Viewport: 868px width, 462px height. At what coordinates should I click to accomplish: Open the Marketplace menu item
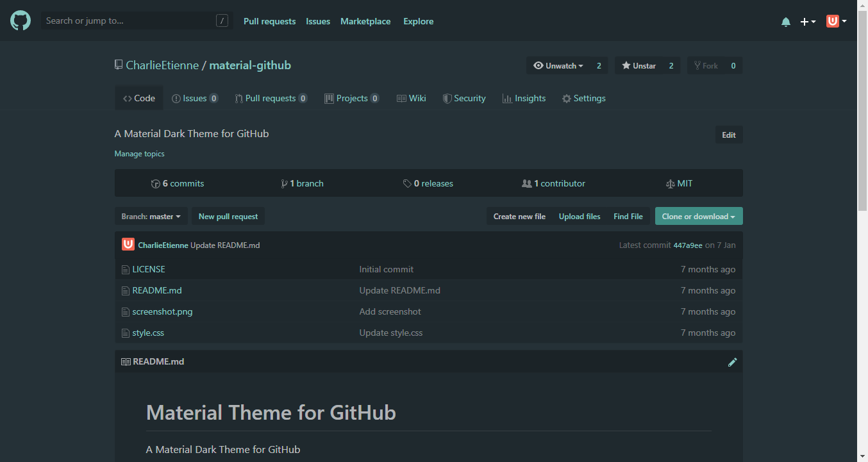click(365, 21)
